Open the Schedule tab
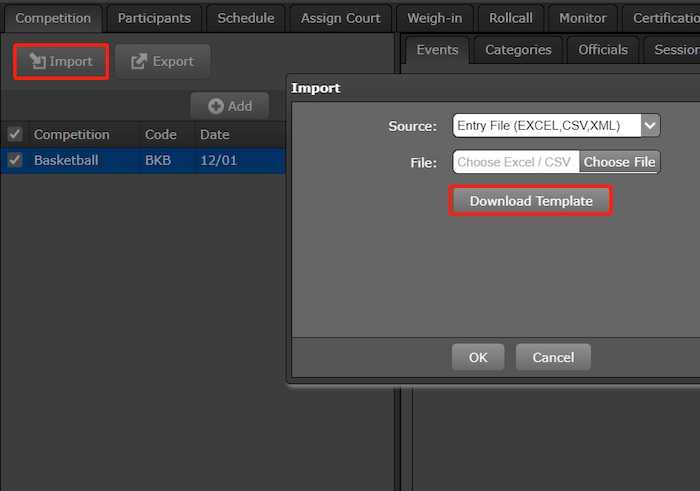Screen dimensions: 700x491 (x=245, y=18)
